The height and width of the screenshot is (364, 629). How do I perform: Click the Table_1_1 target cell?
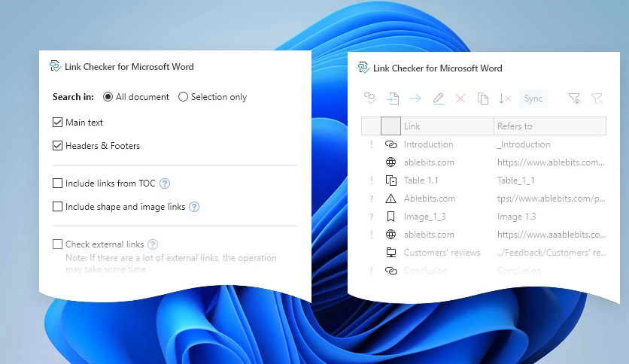(516, 180)
